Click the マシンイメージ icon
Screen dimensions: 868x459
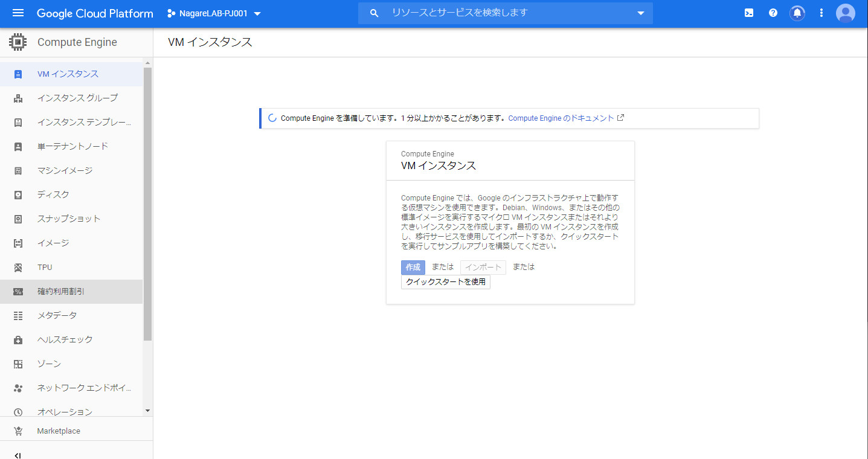(18, 171)
